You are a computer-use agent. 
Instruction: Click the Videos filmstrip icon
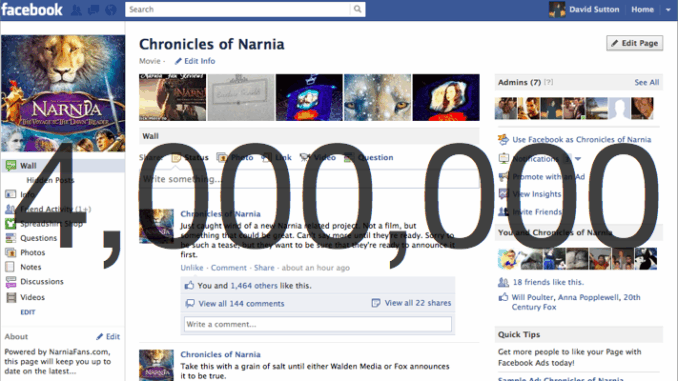pos(10,297)
